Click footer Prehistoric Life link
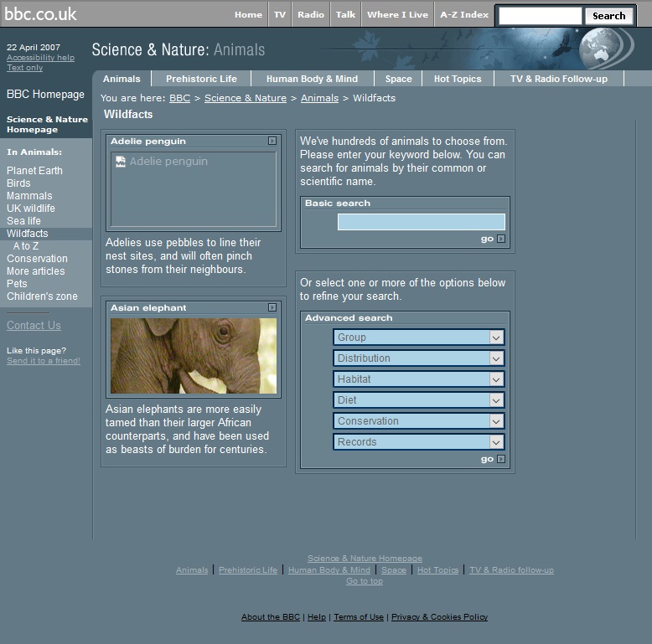The width and height of the screenshot is (652, 644). pyautogui.click(x=248, y=570)
